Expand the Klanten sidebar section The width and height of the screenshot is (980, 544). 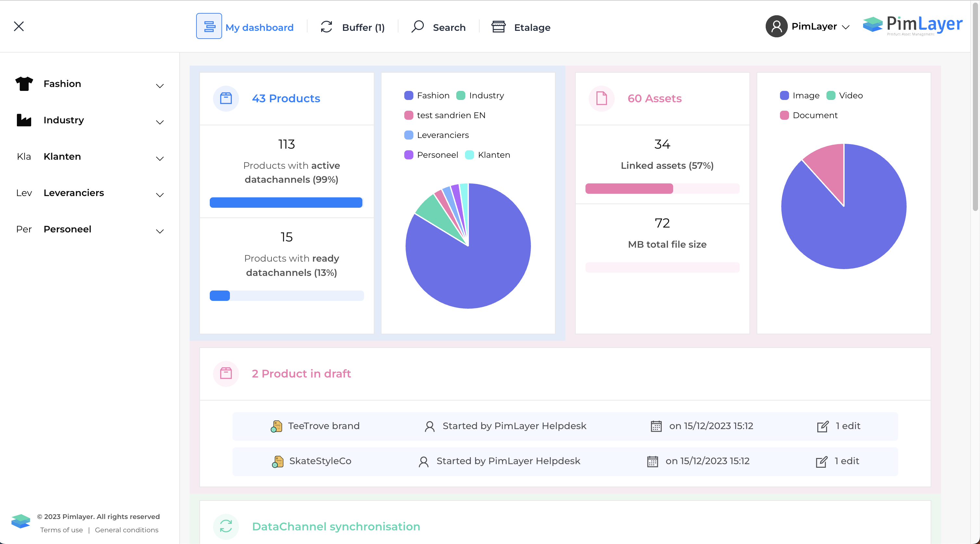coord(160,158)
